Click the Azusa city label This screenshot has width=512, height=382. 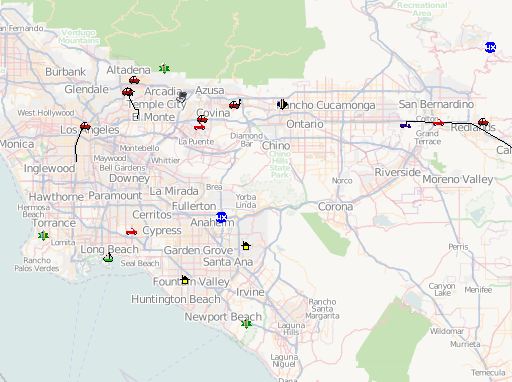[x=210, y=90]
